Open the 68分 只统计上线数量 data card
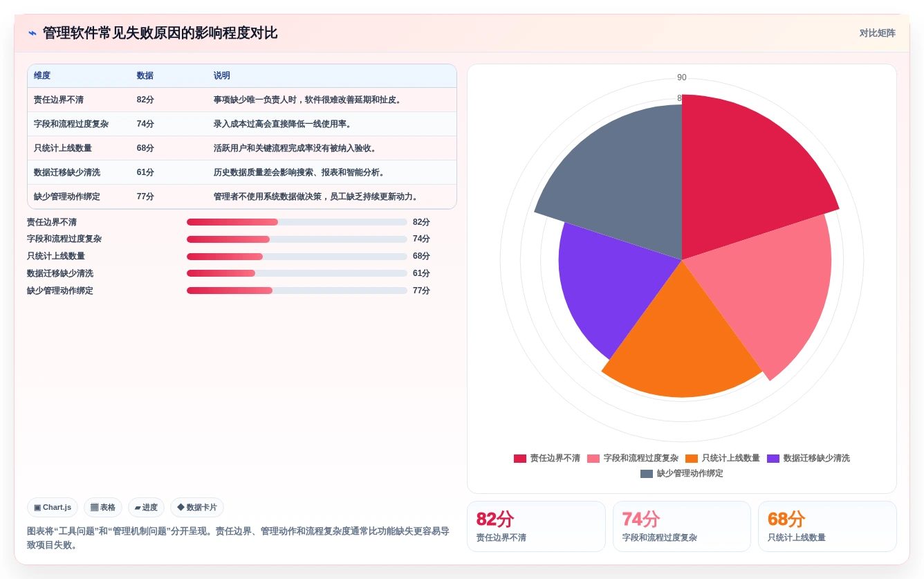Image resolution: width=924 pixels, height=579 pixels. click(827, 526)
